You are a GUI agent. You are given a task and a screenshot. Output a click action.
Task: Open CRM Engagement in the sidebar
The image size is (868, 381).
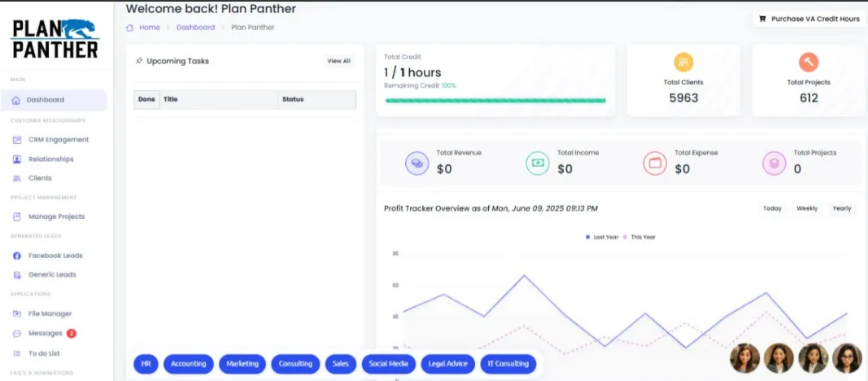(58, 139)
